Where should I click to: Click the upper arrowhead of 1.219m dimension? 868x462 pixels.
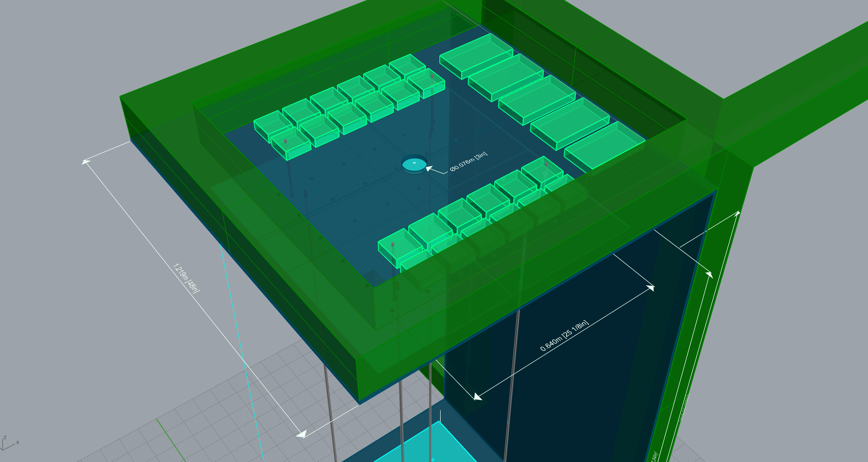point(86,162)
